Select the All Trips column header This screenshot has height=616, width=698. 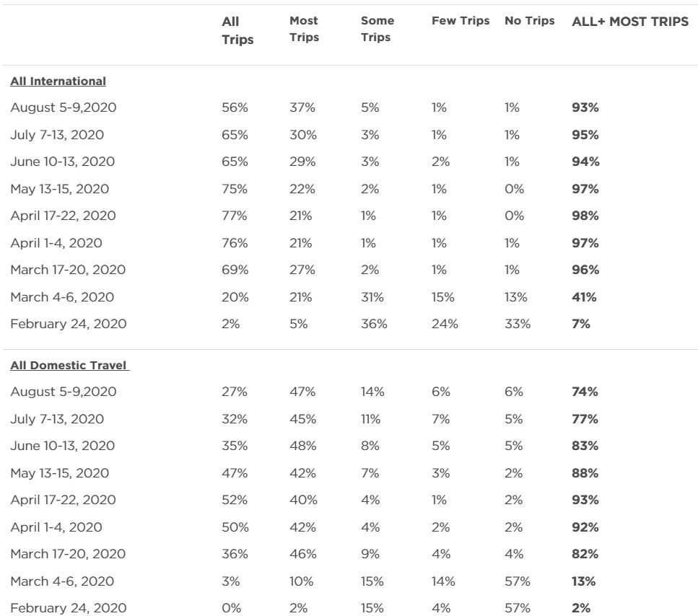pyautogui.click(x=237, y=31)
